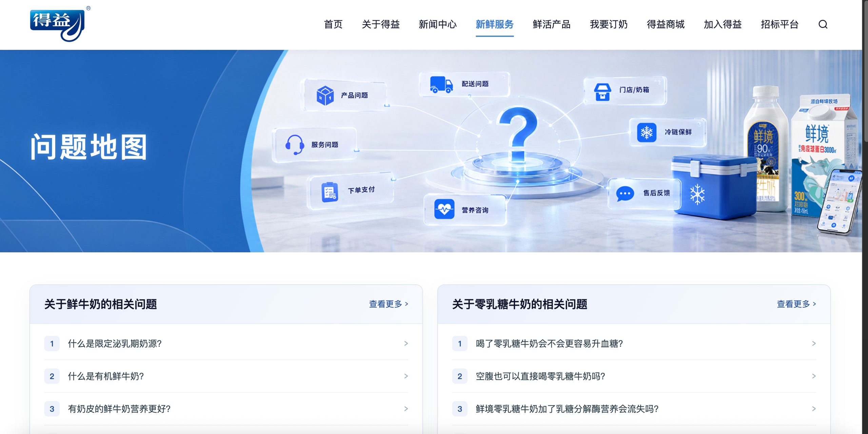
Task: Click the 鲜境 milk carton image
Action: click(x=824, y=156)
